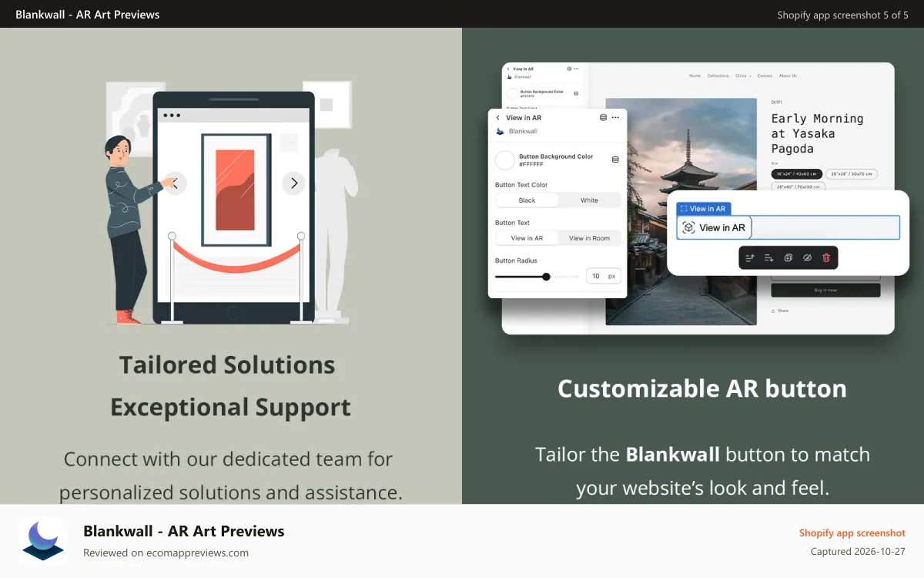This screenshot has height=578, width=924.
Task: Click the Tailored Solutions heading
Action: click(227, 365)
